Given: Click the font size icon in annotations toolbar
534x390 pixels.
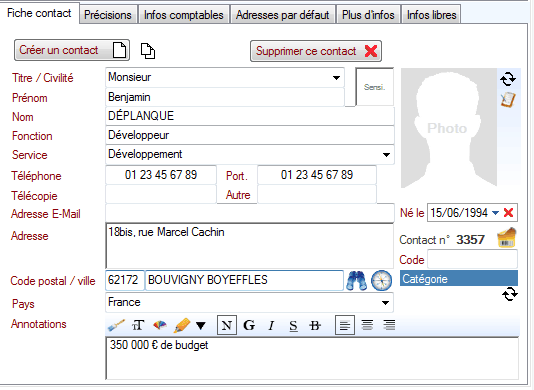Looking at the screenshot, I should [138, 326].
